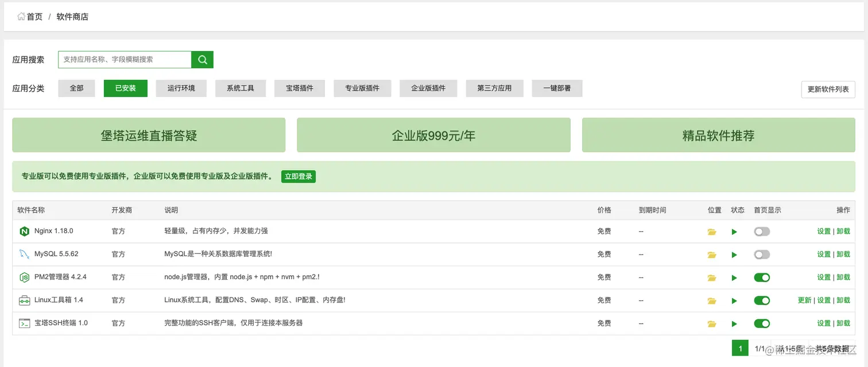Switch to the 全部 category
Image resolution: width=868 pixels, height=367 pixels.
[x=76, y=88]
